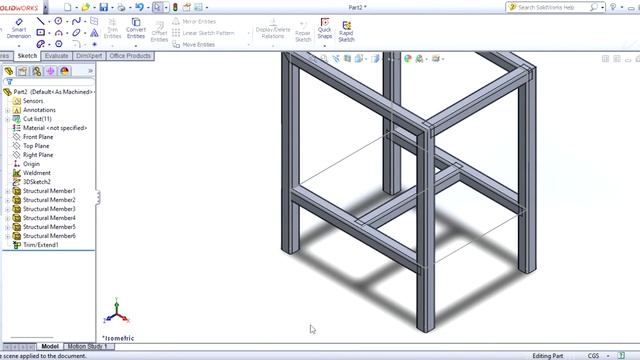Undo the last action
Viewport: 640px width, 360px height.
pyautogui.click(x=139, y=7)
